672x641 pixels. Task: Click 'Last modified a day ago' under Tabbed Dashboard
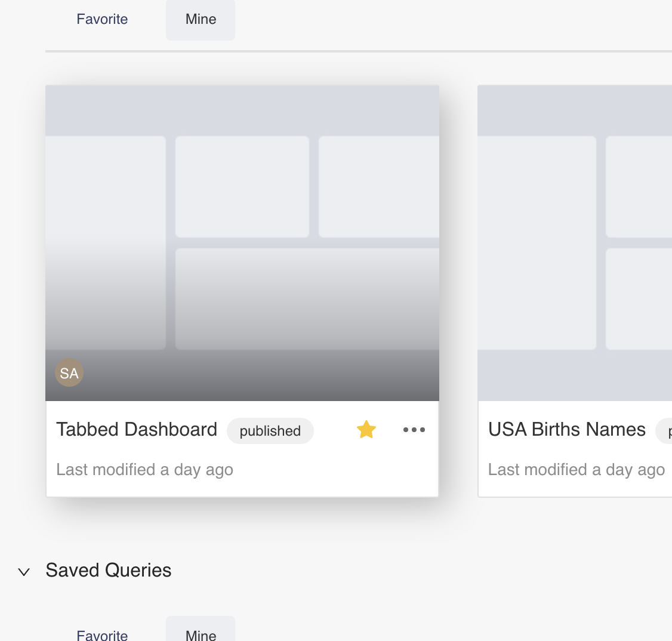coord(145,470)
